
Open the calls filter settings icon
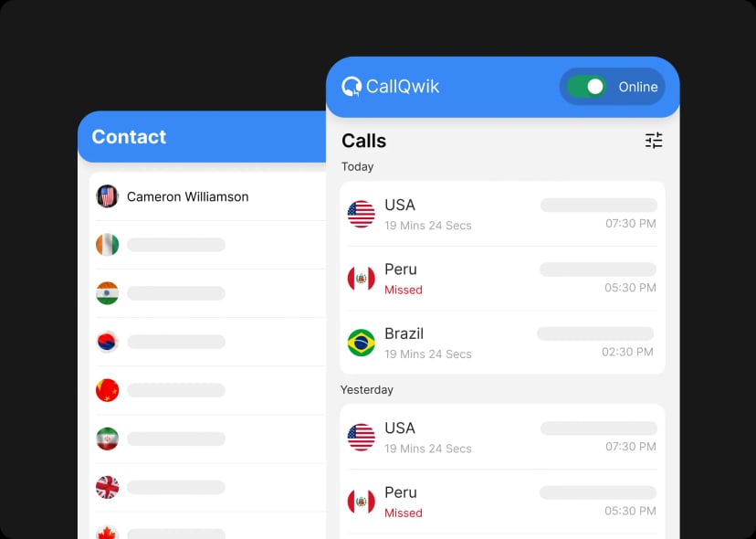pos(654,141)
